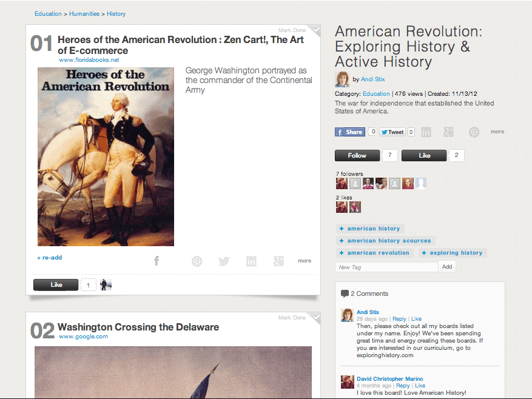Like item 01 Heroes of American Revolution
This screenshot has height=399, width=532.
[56, 284]
